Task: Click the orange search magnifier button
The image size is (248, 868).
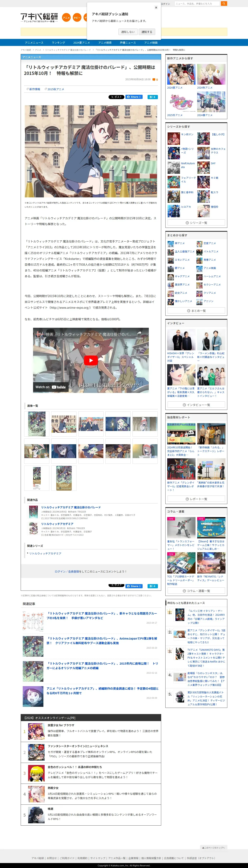Action: pyautogui.click(x=224, y=3)
